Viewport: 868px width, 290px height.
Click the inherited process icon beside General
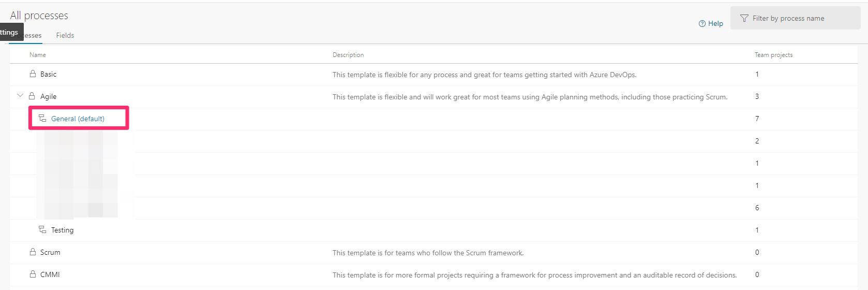[42, 119]
